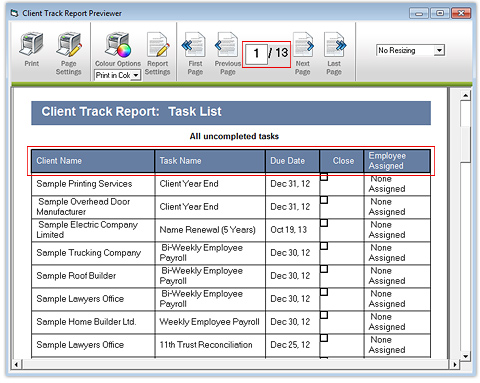Click the Sample Trucking Company cell
The image size is (480, 383).
93,253
